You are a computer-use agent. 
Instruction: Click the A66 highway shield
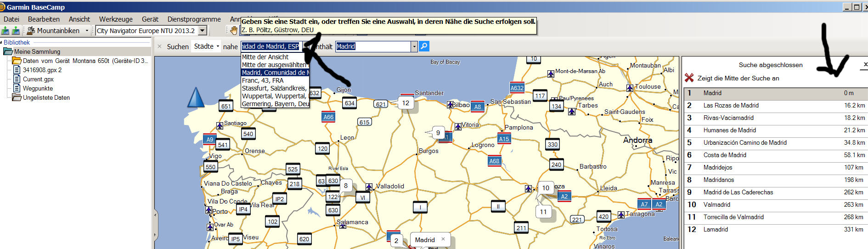[x=328, y=117]
